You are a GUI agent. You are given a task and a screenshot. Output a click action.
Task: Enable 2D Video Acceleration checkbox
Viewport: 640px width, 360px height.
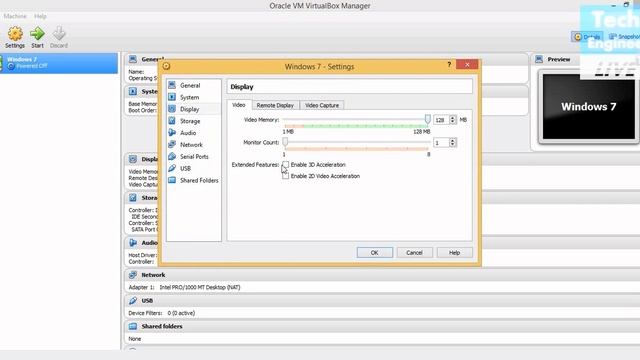point(286,176)
